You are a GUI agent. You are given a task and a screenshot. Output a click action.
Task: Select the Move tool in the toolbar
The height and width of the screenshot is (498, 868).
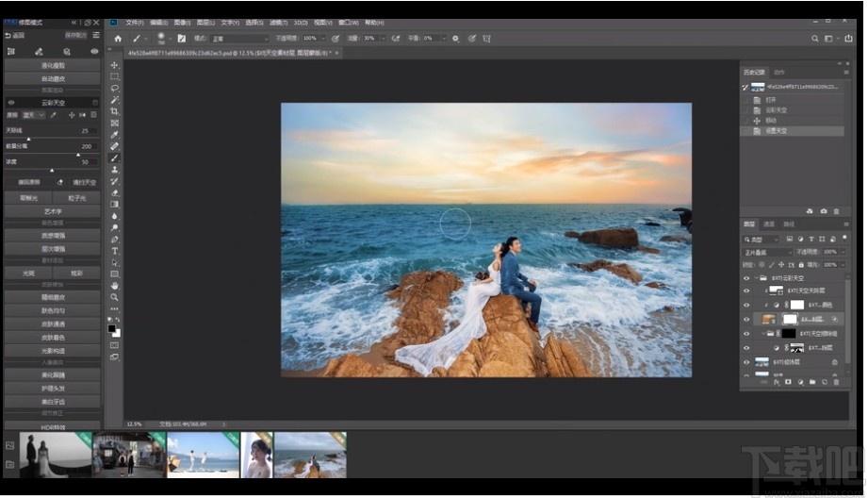coord(115,65)
